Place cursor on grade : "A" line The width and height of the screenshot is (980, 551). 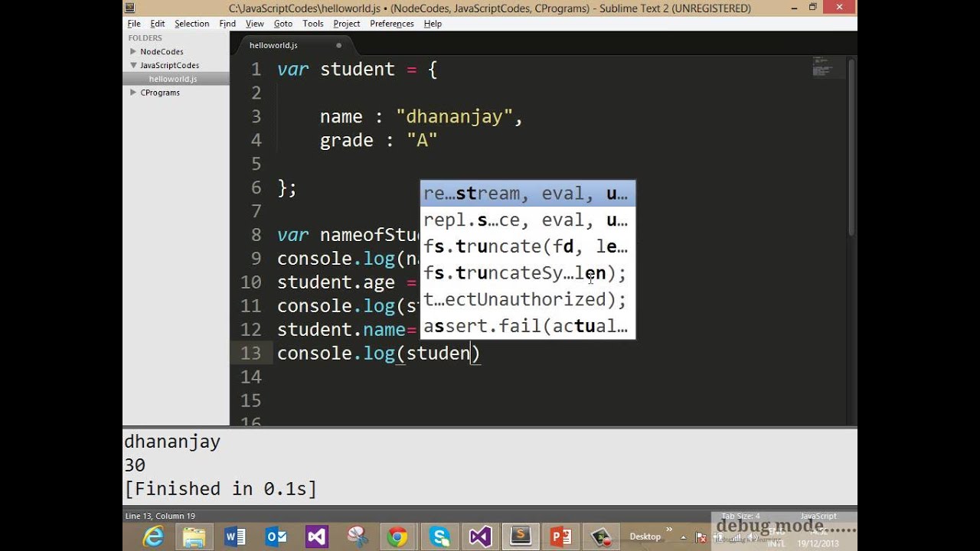coord(379,141)
